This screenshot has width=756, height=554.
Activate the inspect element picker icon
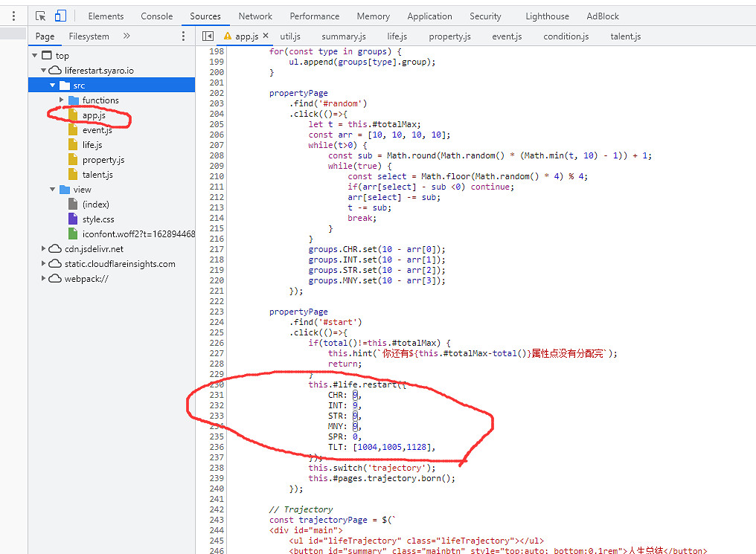[41, 16]
